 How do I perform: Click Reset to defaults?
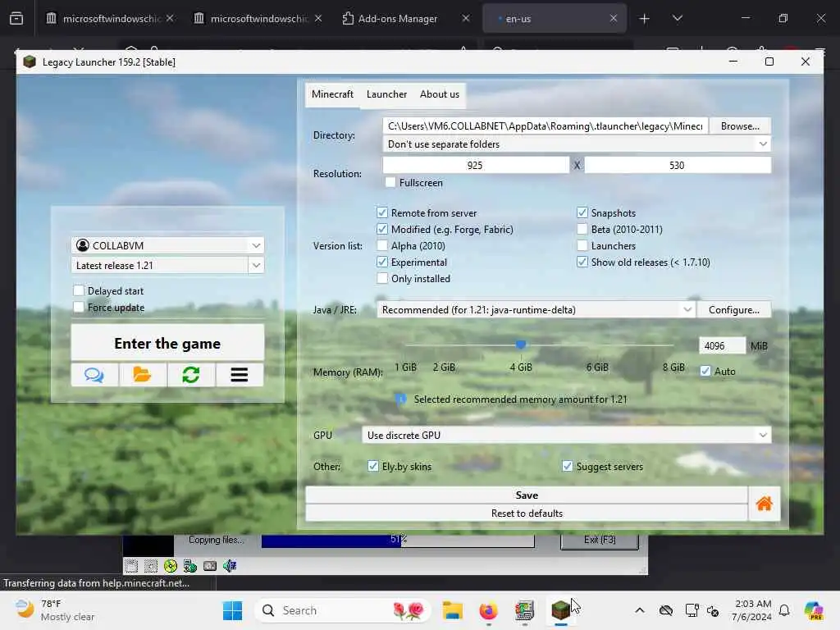pyautogui.click(x=527, y=514)
